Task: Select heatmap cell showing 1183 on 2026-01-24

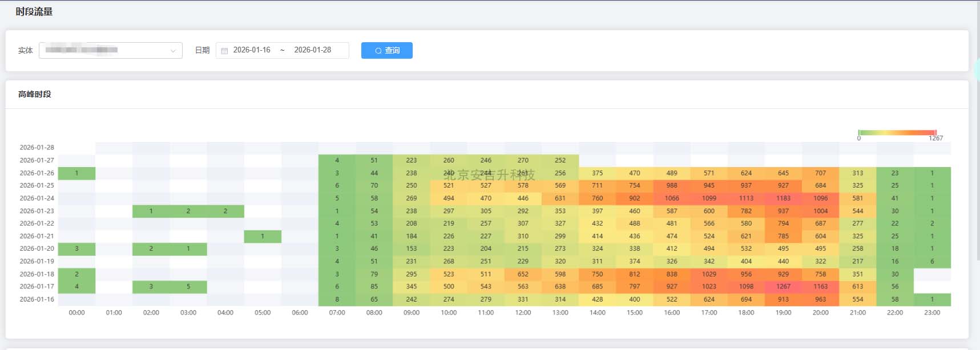Action: click(783, 198)
